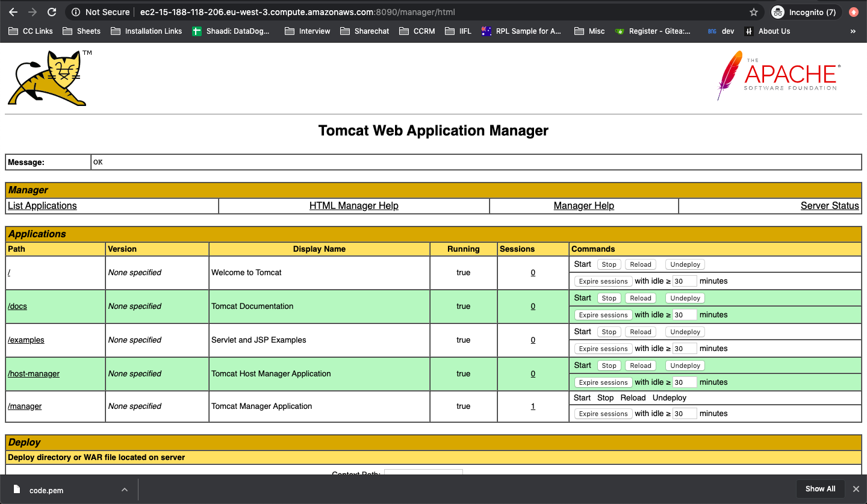Expand the chevron next to code.pem download

click(x=125, y=489)
